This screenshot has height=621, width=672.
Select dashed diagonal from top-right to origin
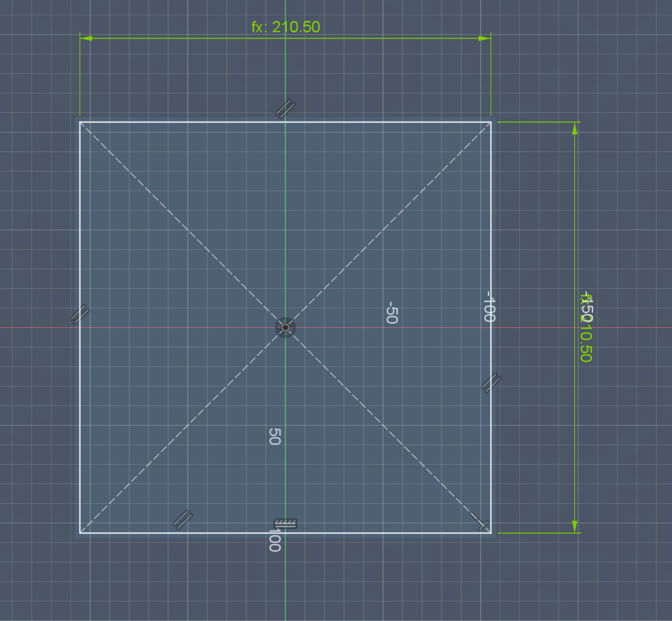click(388, 225)
